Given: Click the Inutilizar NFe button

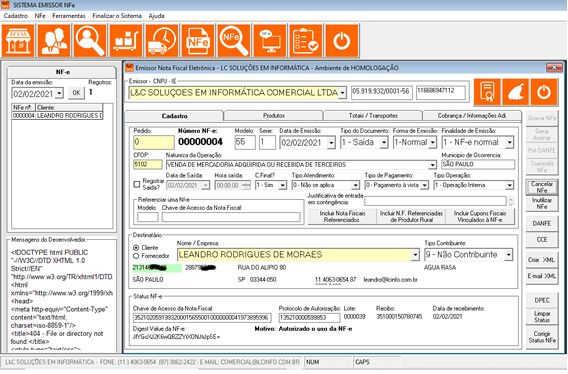Looking at the screenshot, I should pyautogui.click(x=542, y=203).
